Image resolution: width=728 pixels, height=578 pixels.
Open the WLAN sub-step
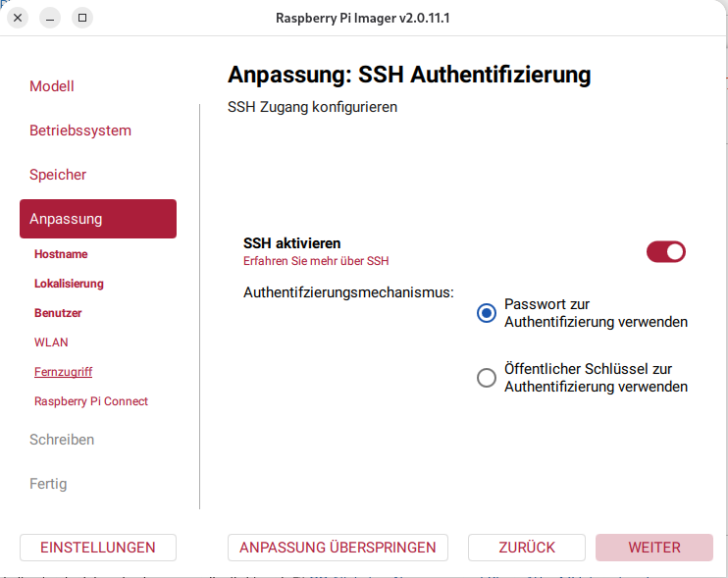51,342
